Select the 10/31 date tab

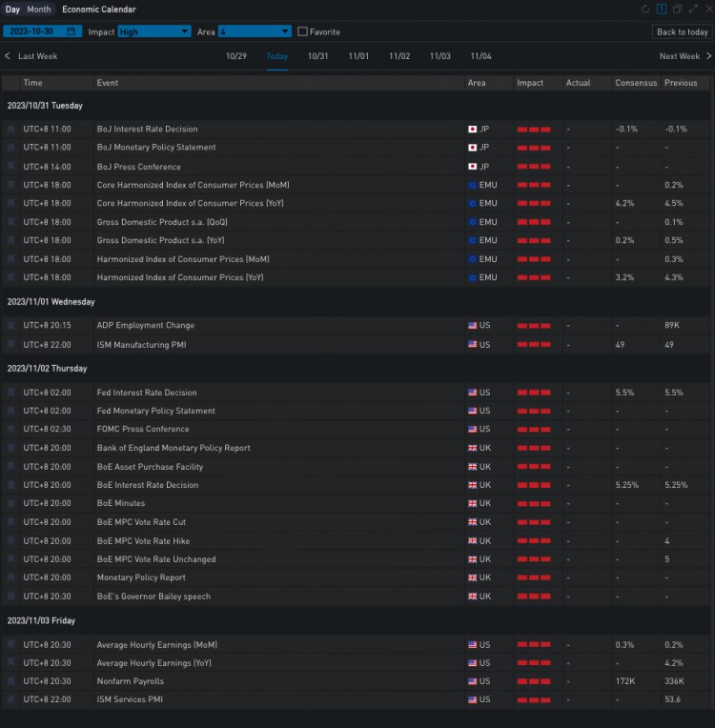click(317, 56)
